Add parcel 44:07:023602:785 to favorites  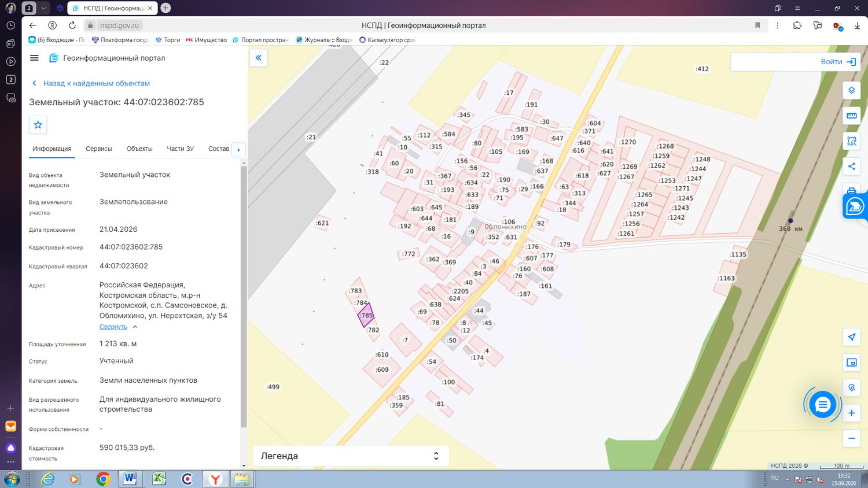(x=38, y=125)
